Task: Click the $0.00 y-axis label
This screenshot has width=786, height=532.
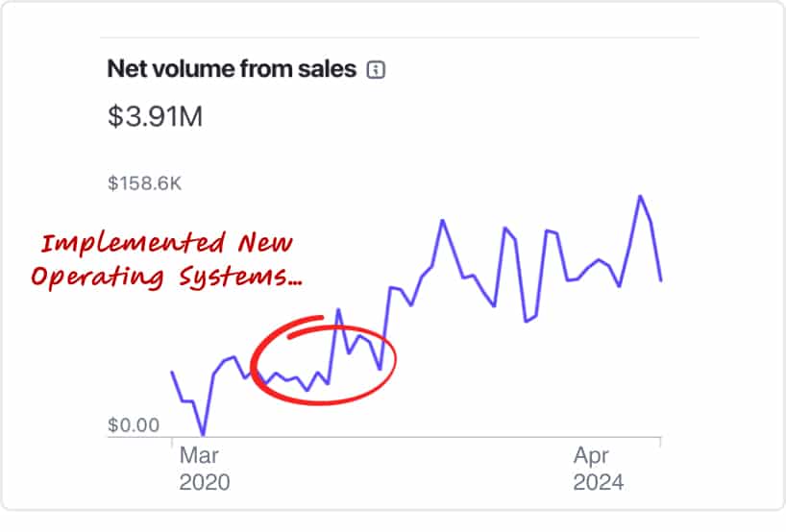Action: click(x=134, y=425)
